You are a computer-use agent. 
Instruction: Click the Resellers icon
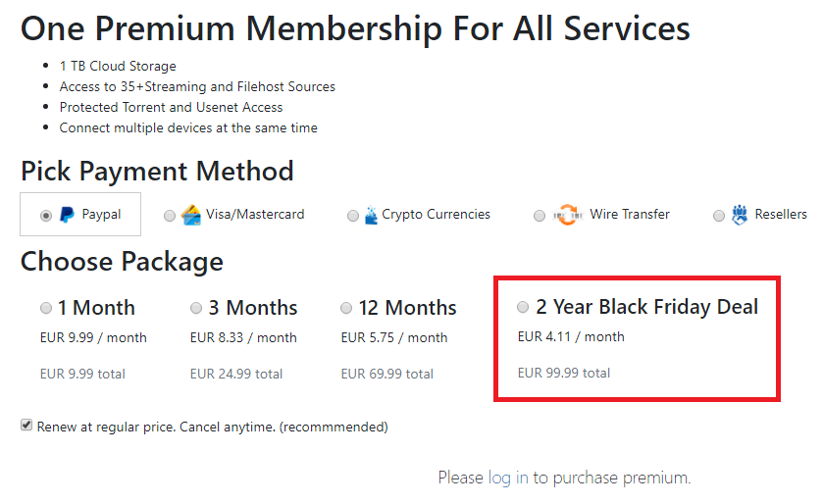tap(740, 215)
